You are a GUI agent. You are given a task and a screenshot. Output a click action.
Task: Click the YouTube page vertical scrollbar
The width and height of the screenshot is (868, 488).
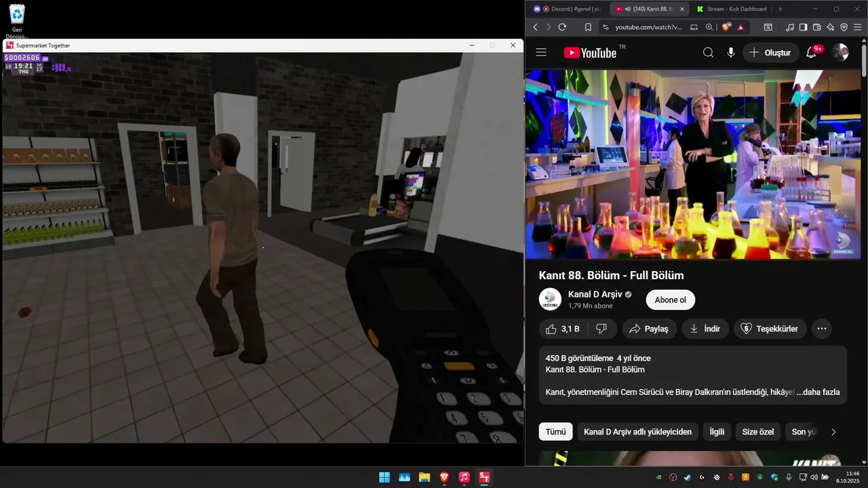[864, 60]
